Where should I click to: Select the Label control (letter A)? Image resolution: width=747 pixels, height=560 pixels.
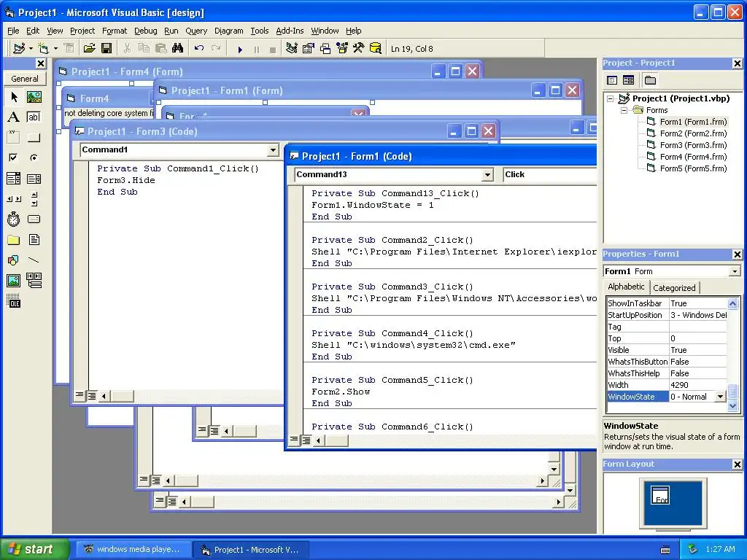tap(14, 117)
